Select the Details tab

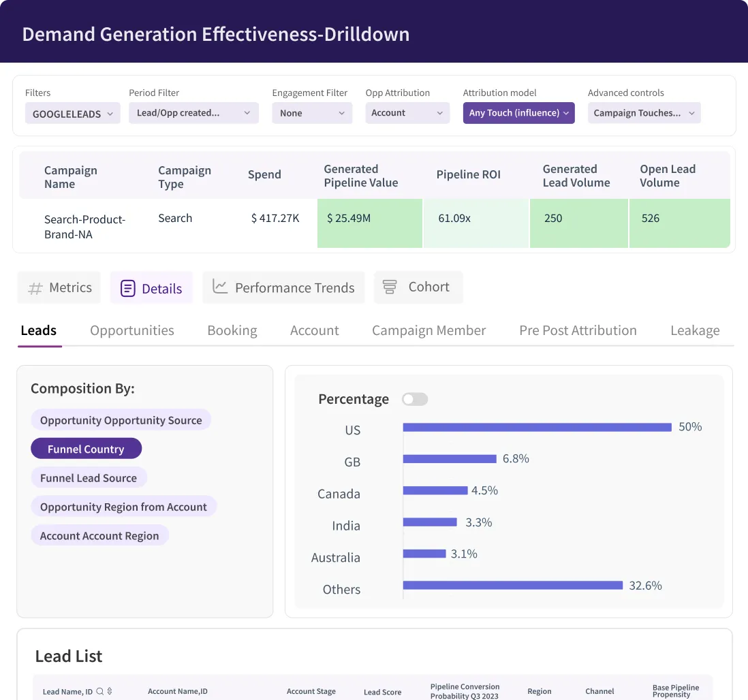pyautogui.click(x=152, y=287)
